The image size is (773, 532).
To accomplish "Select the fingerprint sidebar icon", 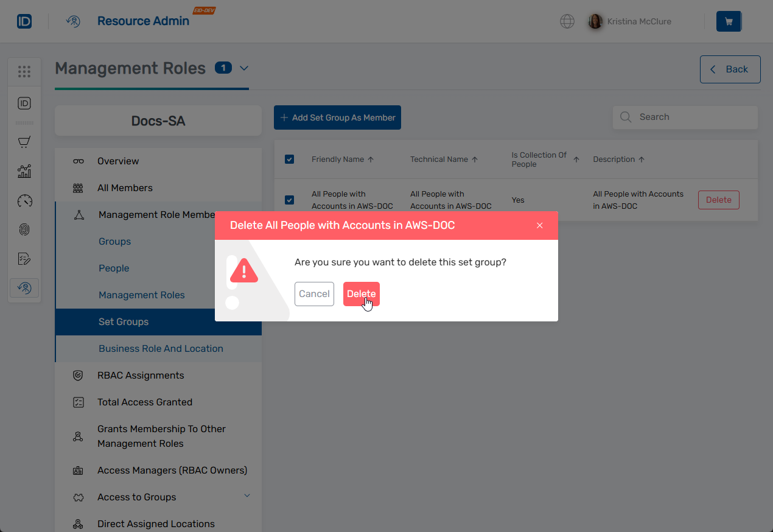I will (24, 229).
